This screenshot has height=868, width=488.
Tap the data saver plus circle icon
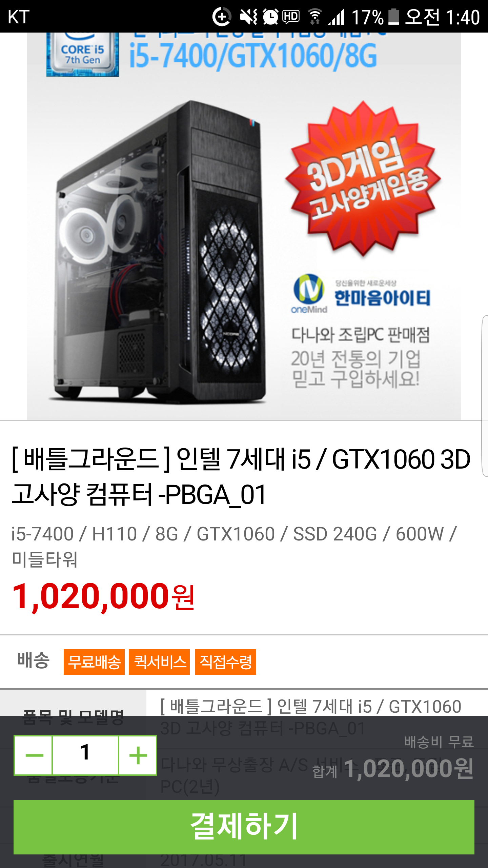[x=222, y=17]
